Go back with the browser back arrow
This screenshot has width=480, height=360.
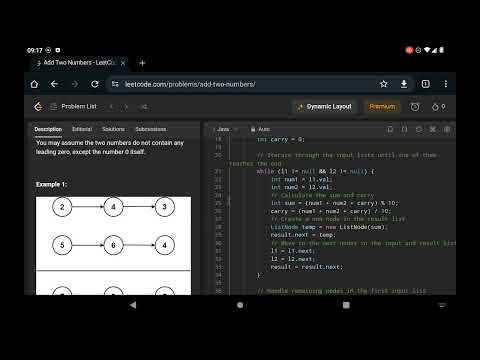click(x=55, y=84)
